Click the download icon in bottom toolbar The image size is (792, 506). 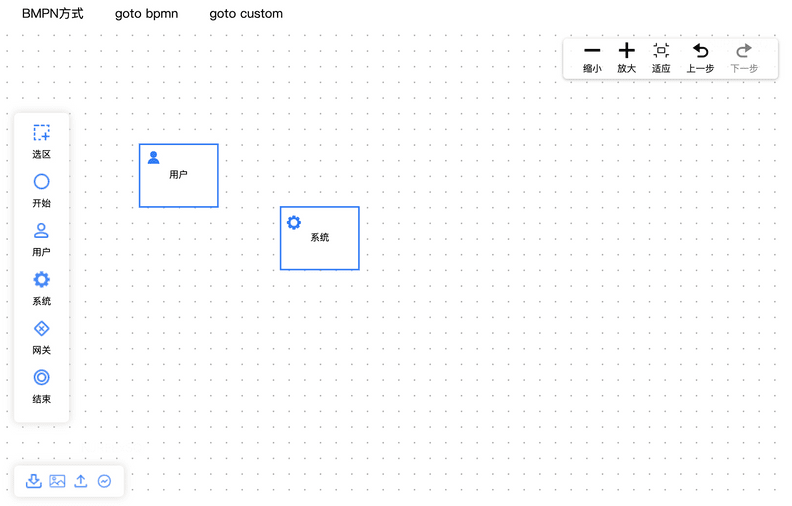click(x=34, y=481)
